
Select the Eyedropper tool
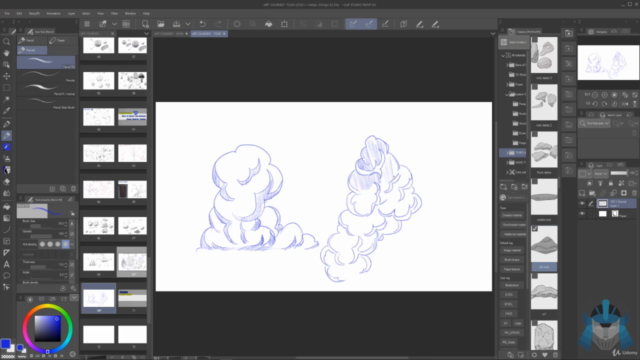[x=7, y=111]
